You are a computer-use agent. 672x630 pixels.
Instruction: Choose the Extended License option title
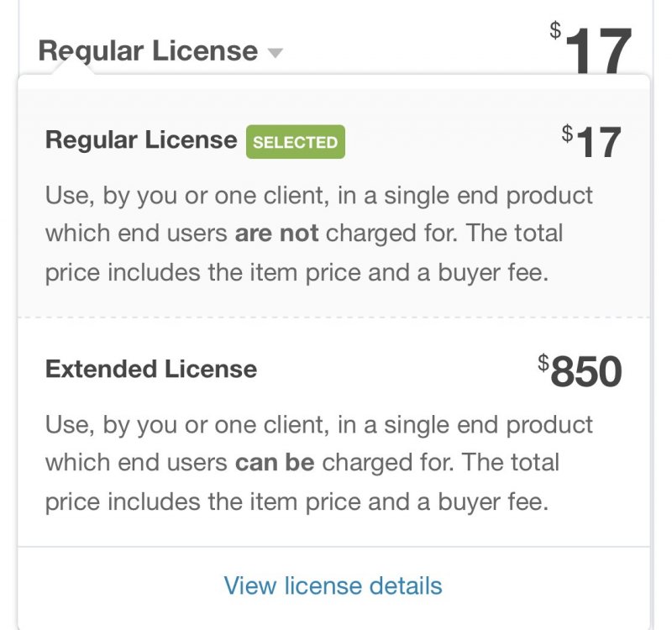151,369
